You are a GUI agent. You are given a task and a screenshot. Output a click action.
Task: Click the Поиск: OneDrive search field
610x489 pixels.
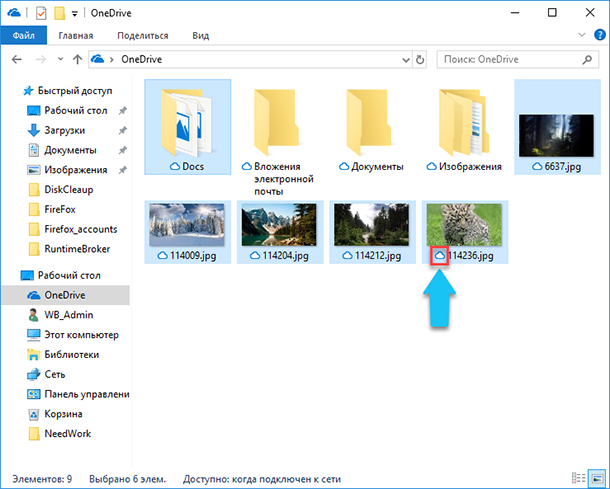[x=517, y=60]
